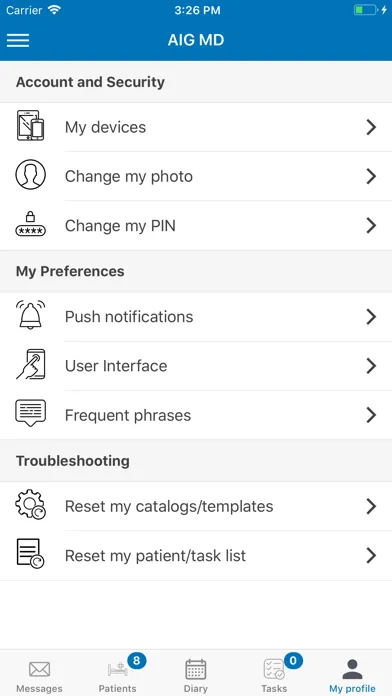Open Change my PIN via chevron arrow
The image size is (392, 696).
tap(371, 226)
